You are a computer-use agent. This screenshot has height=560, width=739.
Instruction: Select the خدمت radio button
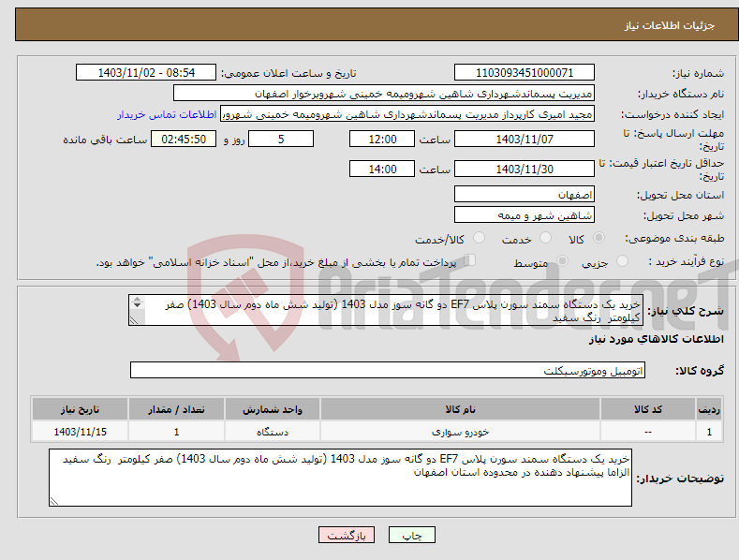(x=545, y=238)
